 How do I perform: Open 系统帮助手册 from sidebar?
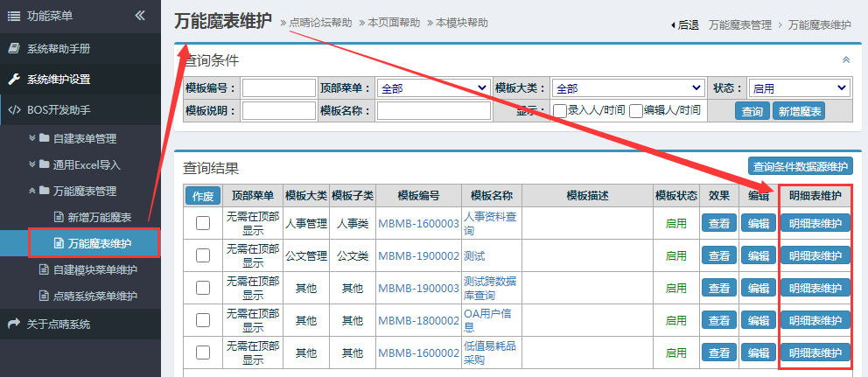58,47
